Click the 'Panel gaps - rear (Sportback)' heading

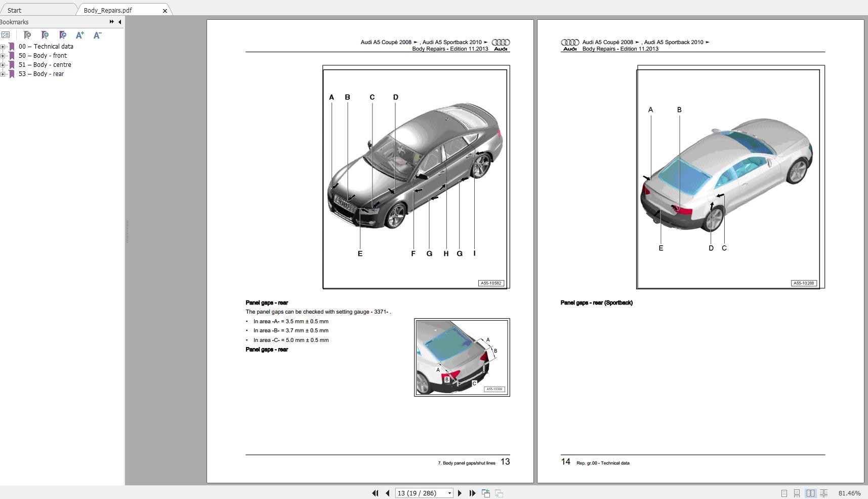(x=597, y=303)
